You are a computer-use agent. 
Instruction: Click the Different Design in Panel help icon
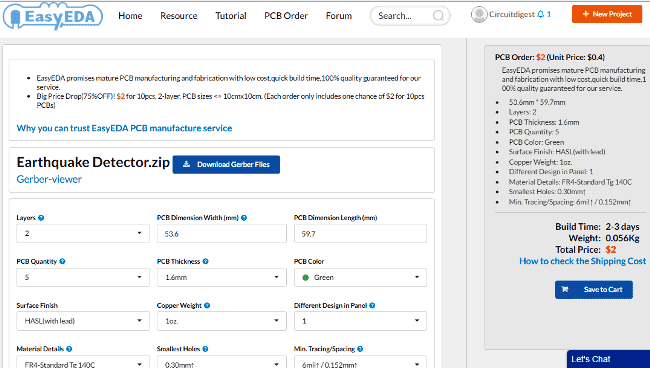pyautogui.click(x=372, y=305)
